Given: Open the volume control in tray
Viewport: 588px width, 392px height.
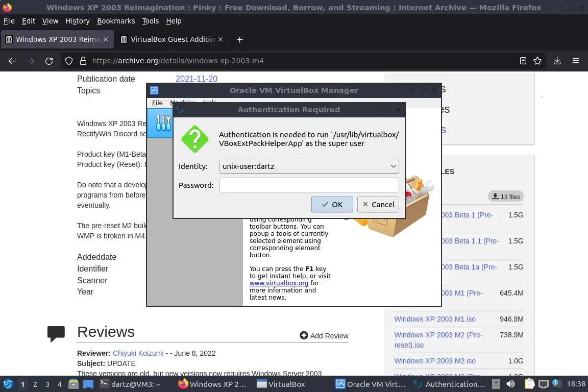Looking at the screenshot, I should [x=511, y=384].
